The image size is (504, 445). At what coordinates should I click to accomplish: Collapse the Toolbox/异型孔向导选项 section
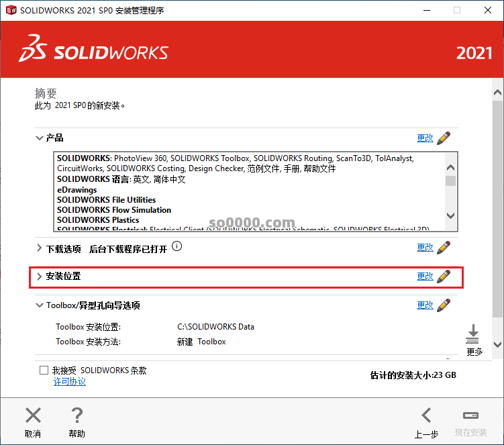point(39,305)
